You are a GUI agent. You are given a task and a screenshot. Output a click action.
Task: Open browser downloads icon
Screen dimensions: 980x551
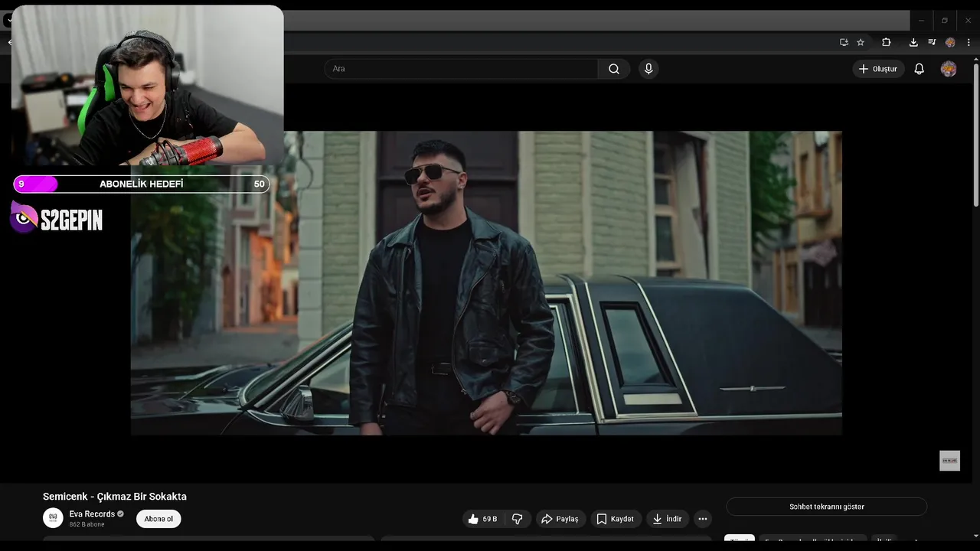[x=913, y=42]
